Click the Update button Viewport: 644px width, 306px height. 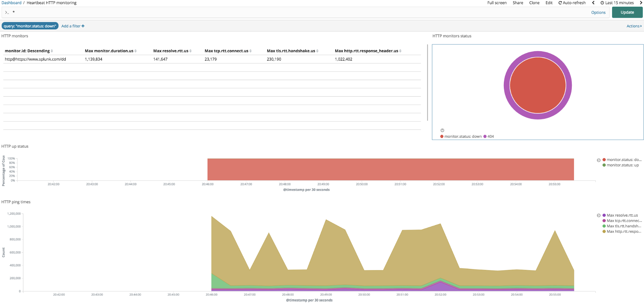[x=627, y=12]
